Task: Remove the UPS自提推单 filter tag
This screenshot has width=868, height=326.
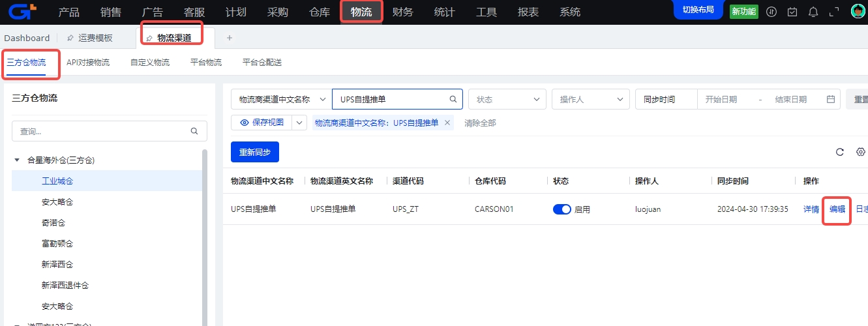Action: (447, 123)
